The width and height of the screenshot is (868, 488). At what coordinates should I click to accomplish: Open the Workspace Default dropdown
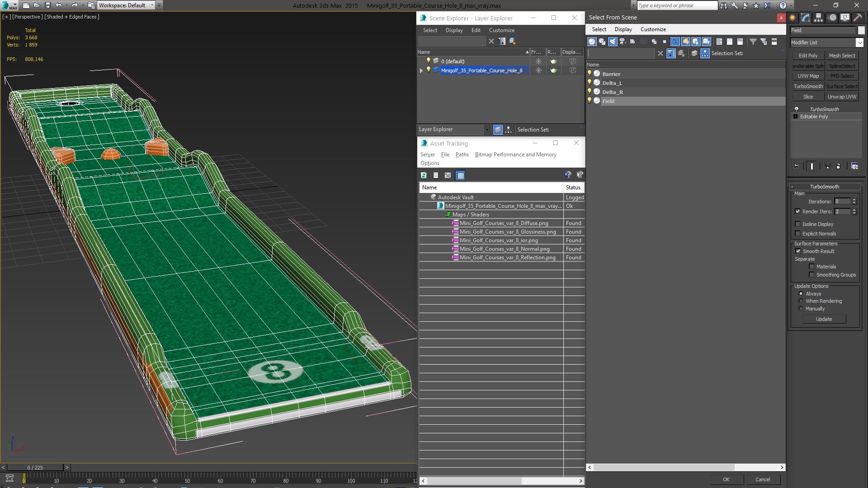tap(152, 5)
